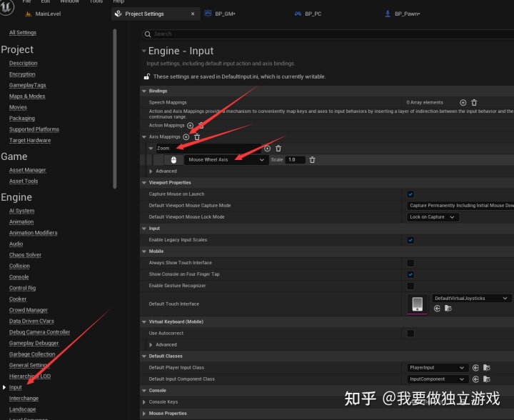Open the Mouse Wheel Axis key dropdown

click(x=226, y=160)
